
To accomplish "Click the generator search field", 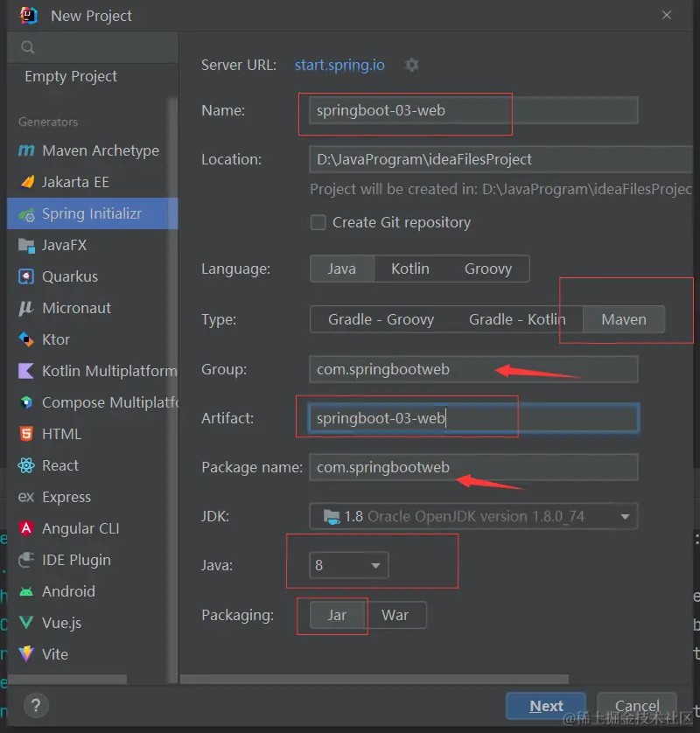I will 93,47.
